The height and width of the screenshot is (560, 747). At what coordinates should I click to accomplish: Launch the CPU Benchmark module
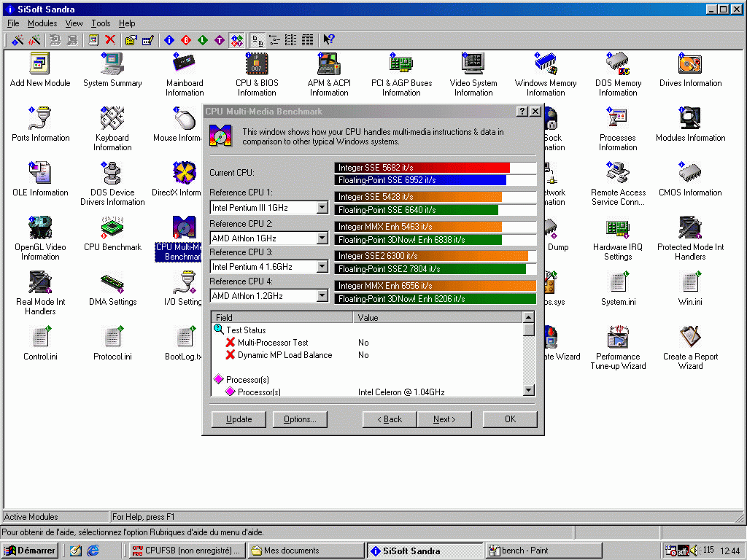112,234
